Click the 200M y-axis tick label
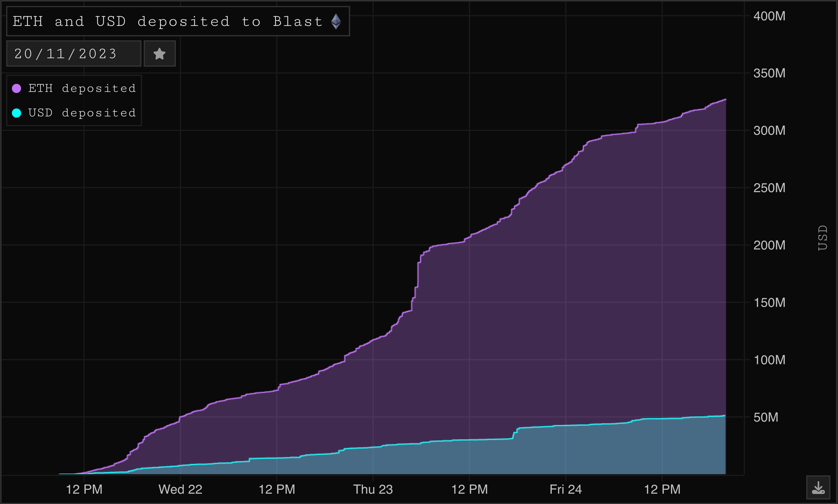The width and height of the screenshot is (838, 504). (x=769, y=245)
